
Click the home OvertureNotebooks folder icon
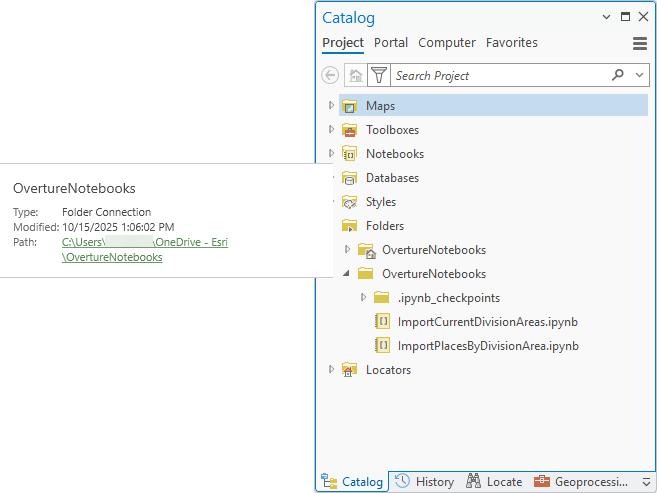pos(366,250)
